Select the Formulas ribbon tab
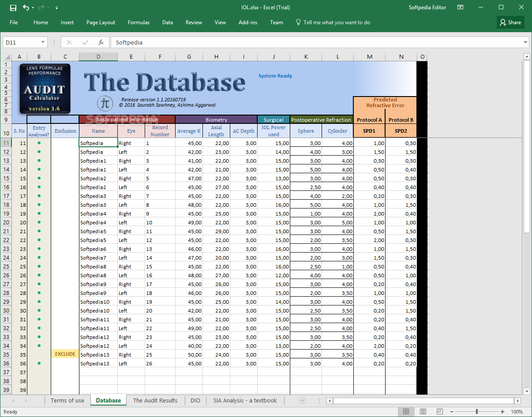 [139, 22]
